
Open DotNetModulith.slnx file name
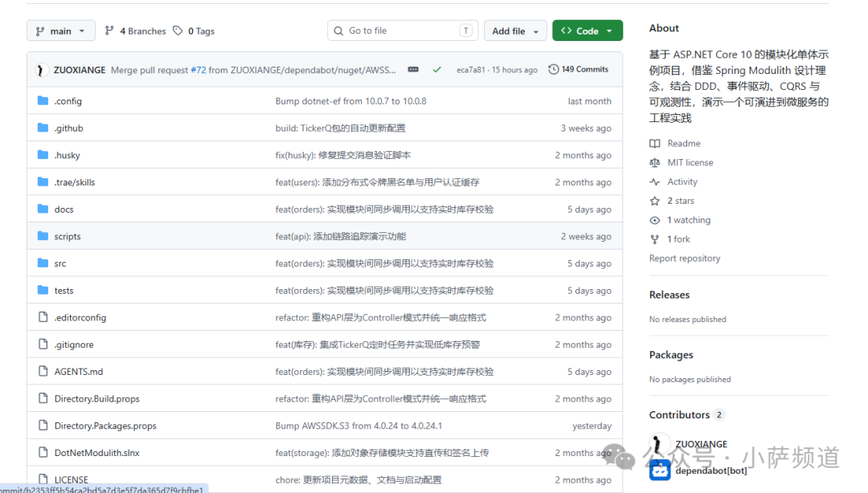coord(97,453)
